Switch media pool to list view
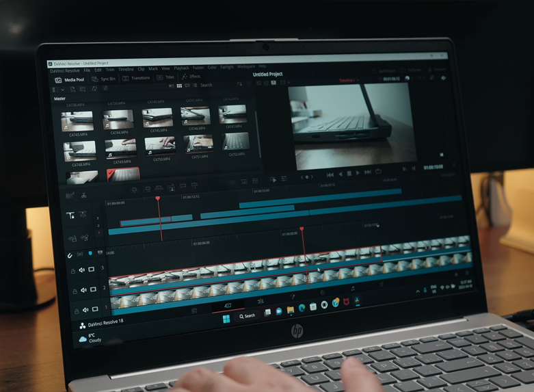 pyautogui.click(x=194, y=86)
